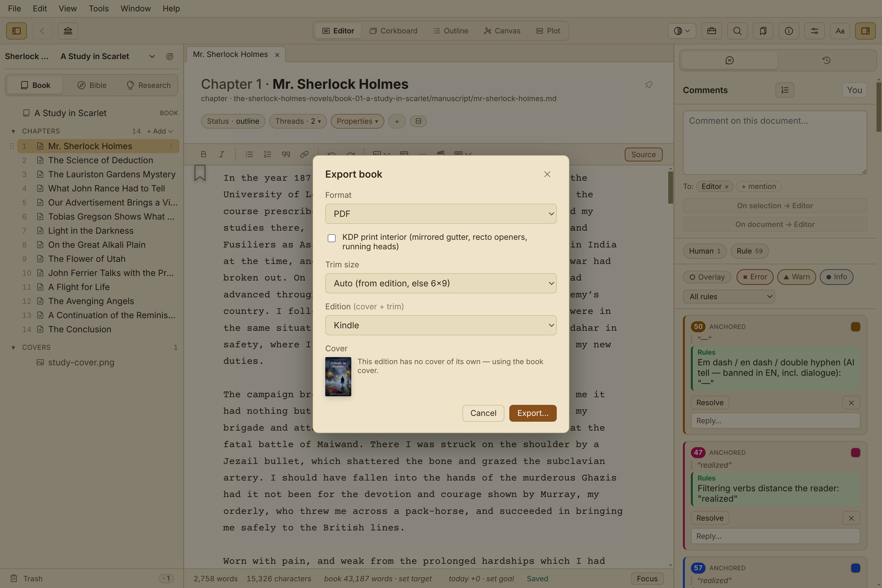Open the Properties dropdown chip
This screenshot has height=588, width=882.
click(x=357, y=121)
